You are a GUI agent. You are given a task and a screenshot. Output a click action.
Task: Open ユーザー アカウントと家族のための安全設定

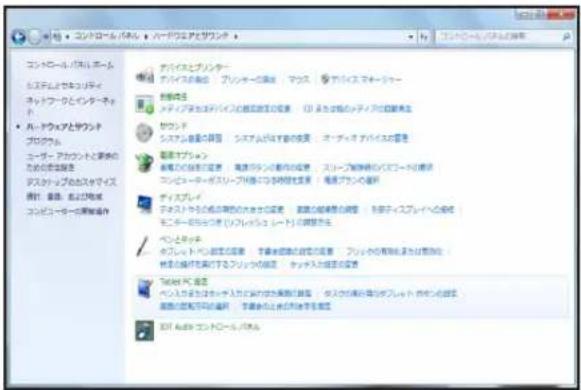tap(72, 161)
